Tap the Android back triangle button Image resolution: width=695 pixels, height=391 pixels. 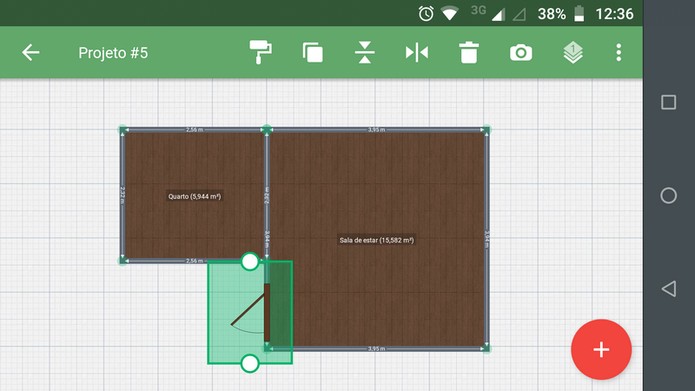tap(668, 289)
